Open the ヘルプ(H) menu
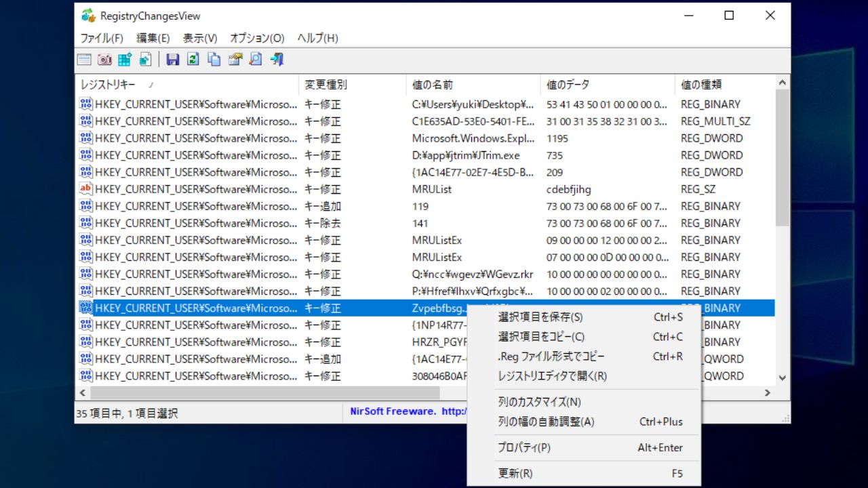Viewport: 868px width, 488px height. coord(318,38)
